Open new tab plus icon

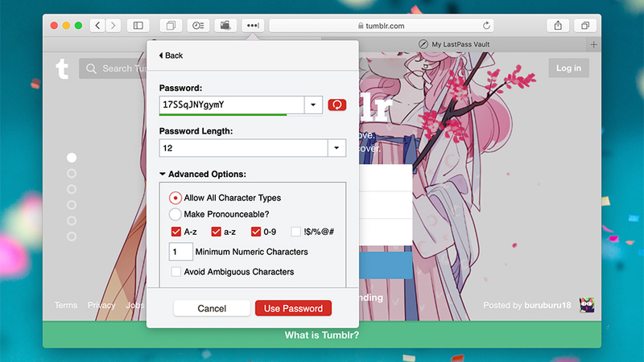click(593, 44)
